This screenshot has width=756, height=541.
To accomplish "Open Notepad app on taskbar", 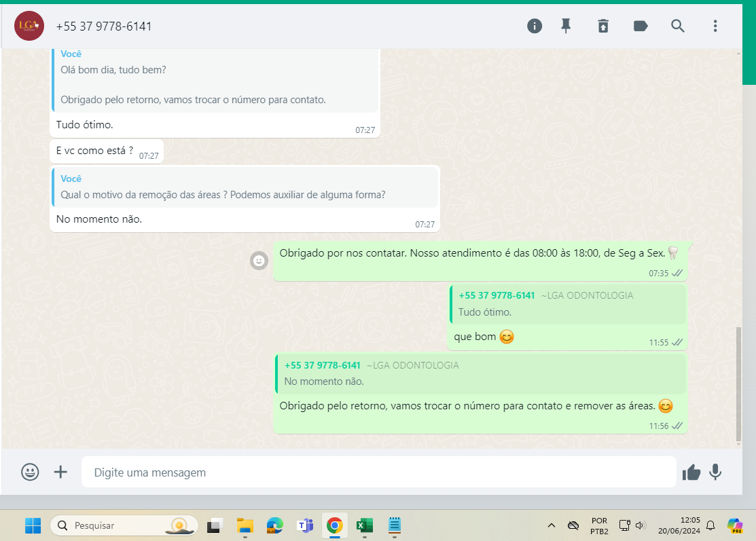I will [395, 525].
